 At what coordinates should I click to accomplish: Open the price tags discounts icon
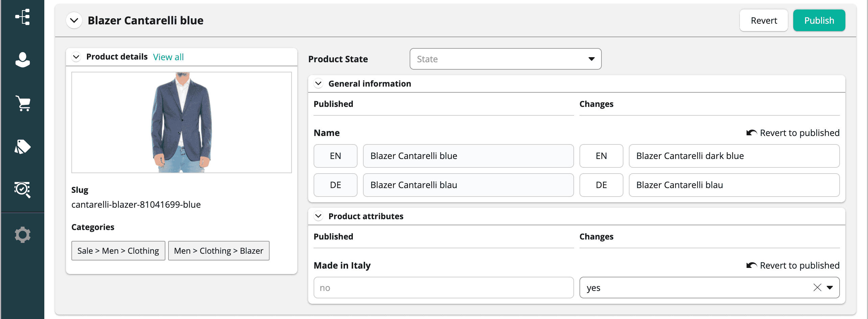[22, 146]
